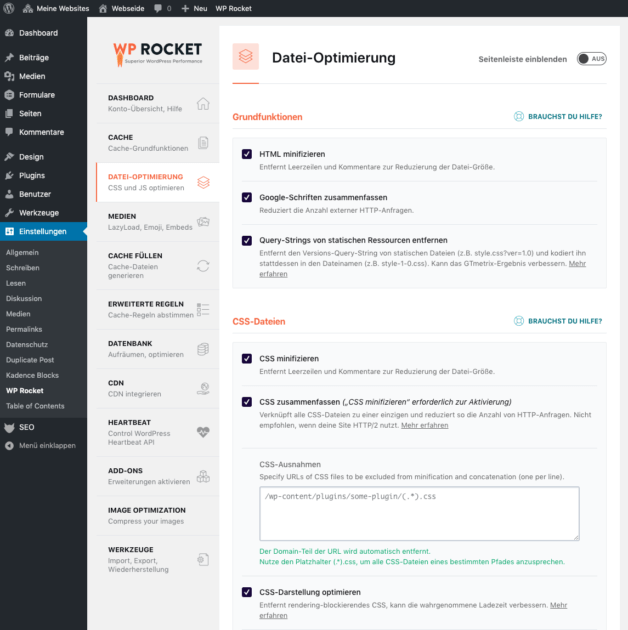The image size is (628, 630).
Task: Click the Plugins plug icon
Action: 9,175
